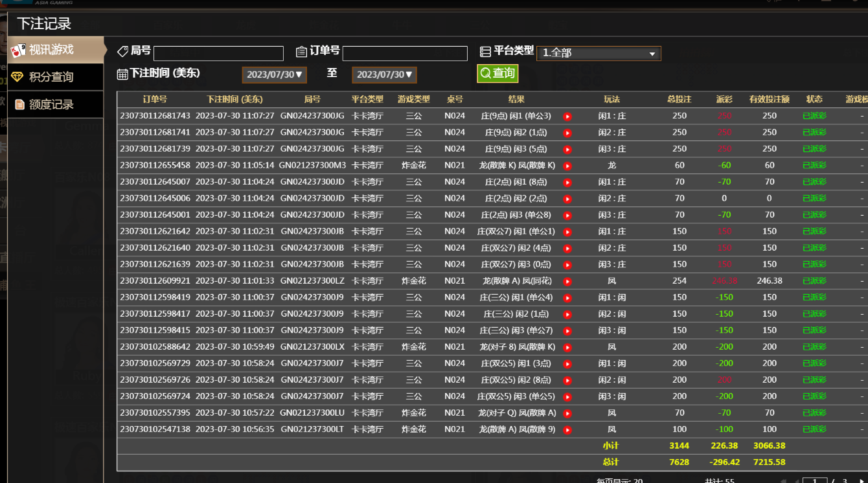Click the 结果 column header
This screenshot has height=483, width=868.
(516, 100)
